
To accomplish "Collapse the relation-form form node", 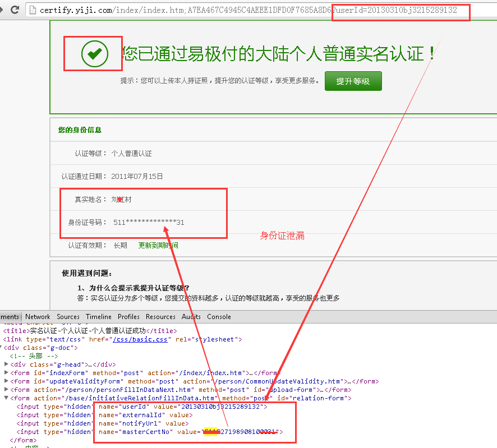I will point(6,398).
